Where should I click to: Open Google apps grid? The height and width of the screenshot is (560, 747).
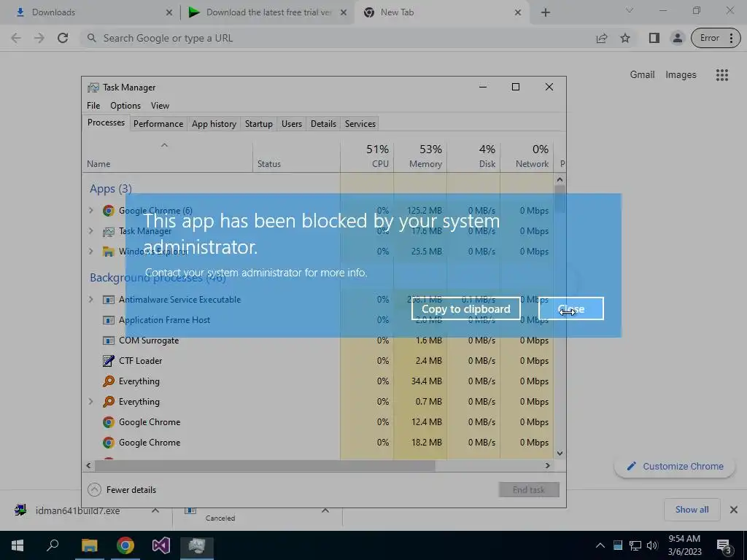(x=721, y=75)
